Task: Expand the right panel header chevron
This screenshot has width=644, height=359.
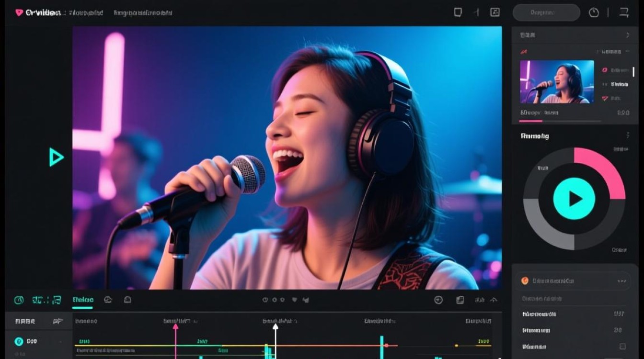Action: click(x=628, y=35)
